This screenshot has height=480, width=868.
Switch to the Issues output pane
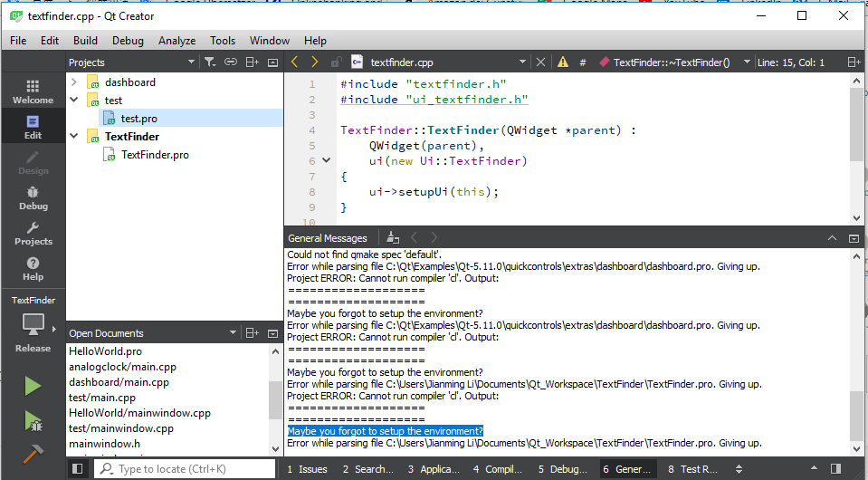(x=307, y=469)
